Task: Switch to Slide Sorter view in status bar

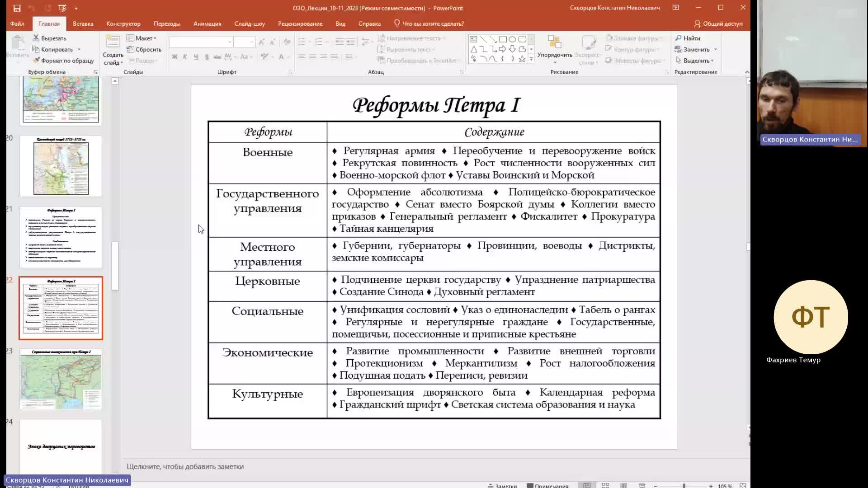Action: click(x=605, y=485)
